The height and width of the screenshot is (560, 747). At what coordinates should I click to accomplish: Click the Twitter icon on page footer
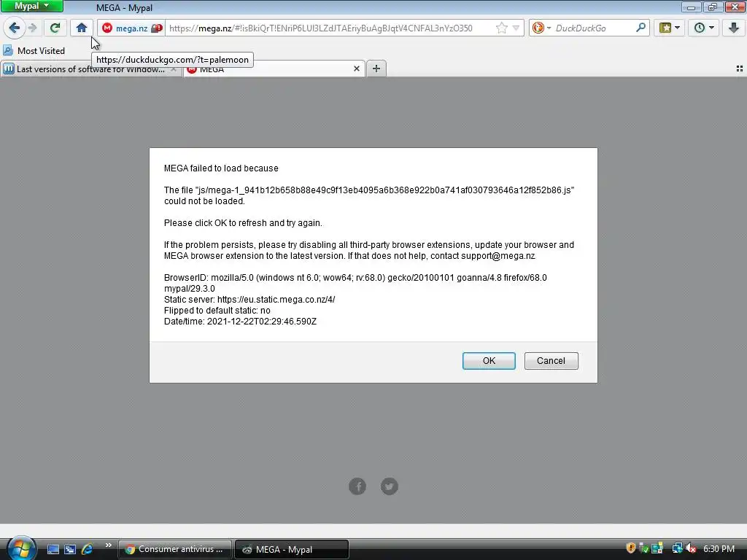(x=390, y=486)
